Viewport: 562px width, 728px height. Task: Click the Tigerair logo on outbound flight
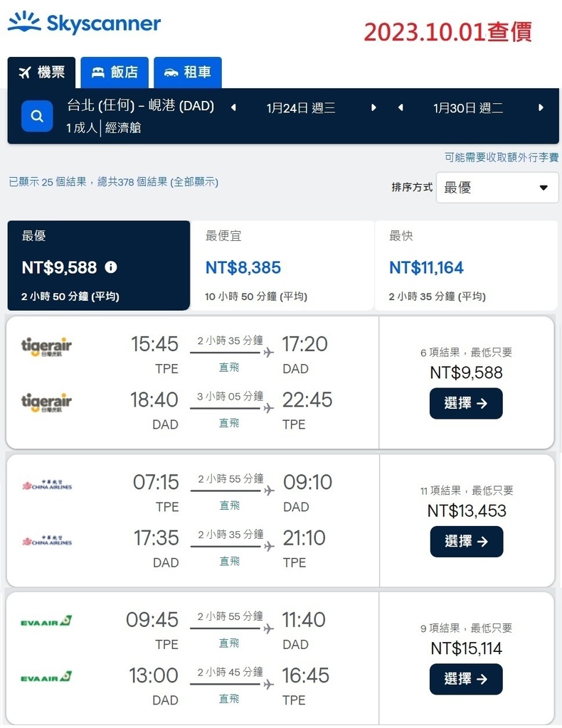click(x=47, y=347)
